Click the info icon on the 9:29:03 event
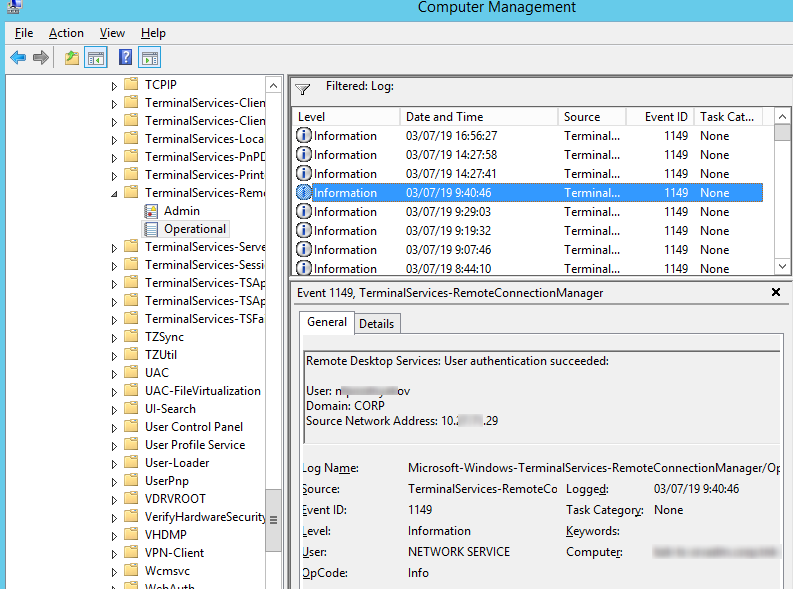The image size is (800, 600). coord(304,212)
